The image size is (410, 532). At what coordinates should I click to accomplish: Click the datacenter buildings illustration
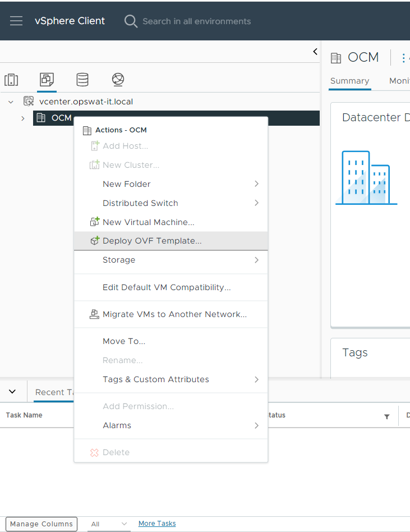coord(366,178)
